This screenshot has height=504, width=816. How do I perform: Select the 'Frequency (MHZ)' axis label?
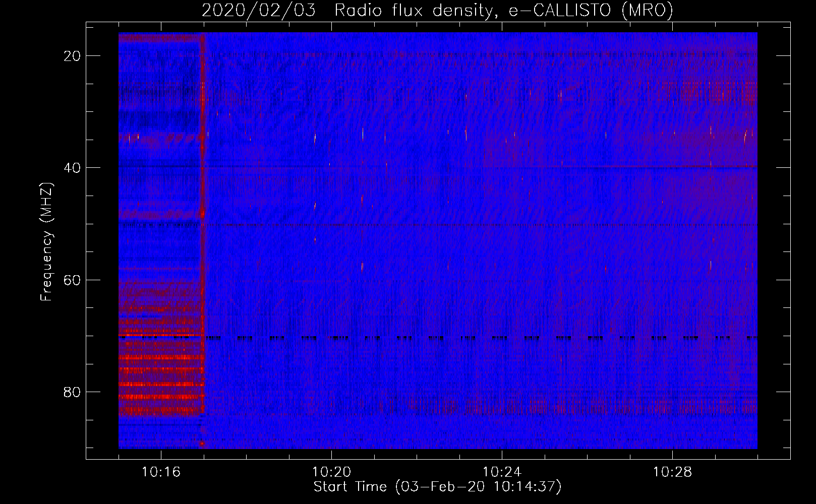[46, 242]
